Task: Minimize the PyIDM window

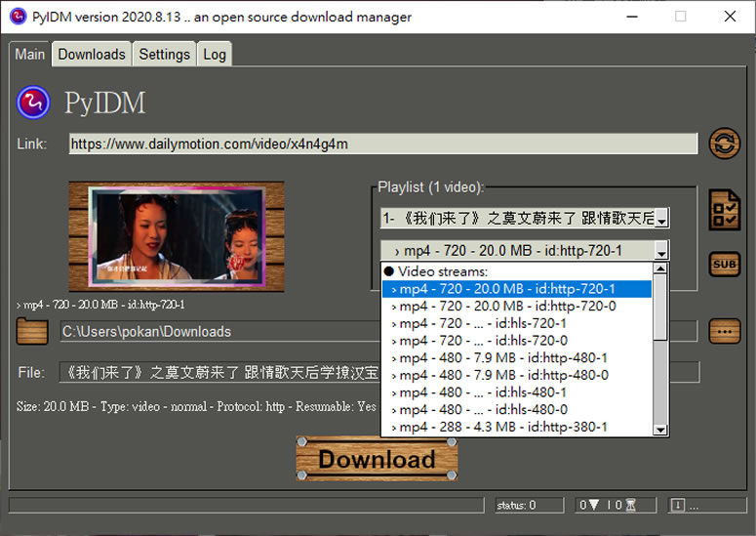Action: click(632, 17)
